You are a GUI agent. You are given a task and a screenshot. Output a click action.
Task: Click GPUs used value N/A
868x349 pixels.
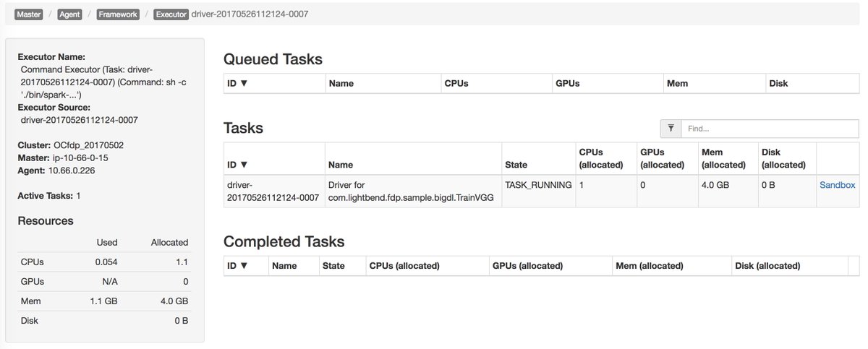109,282
